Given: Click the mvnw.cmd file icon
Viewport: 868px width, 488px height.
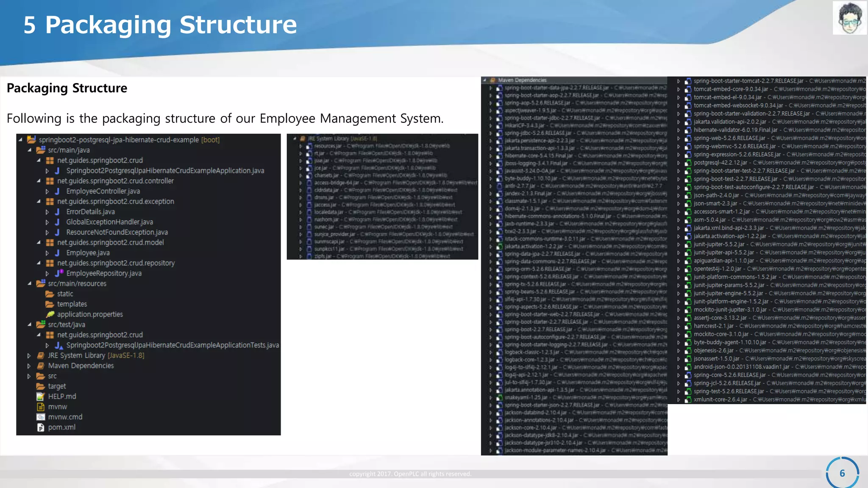Looking at the screenshot, I should point(41,417).
